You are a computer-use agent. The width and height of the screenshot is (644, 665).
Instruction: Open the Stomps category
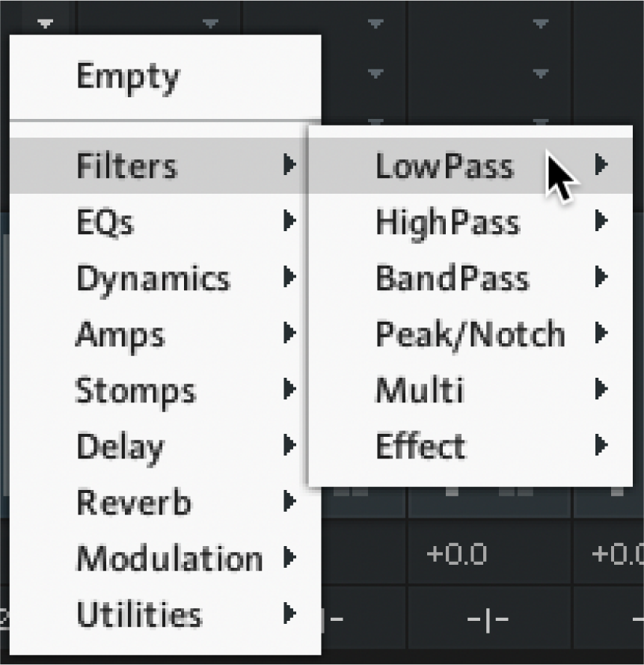tap(135, 390)
